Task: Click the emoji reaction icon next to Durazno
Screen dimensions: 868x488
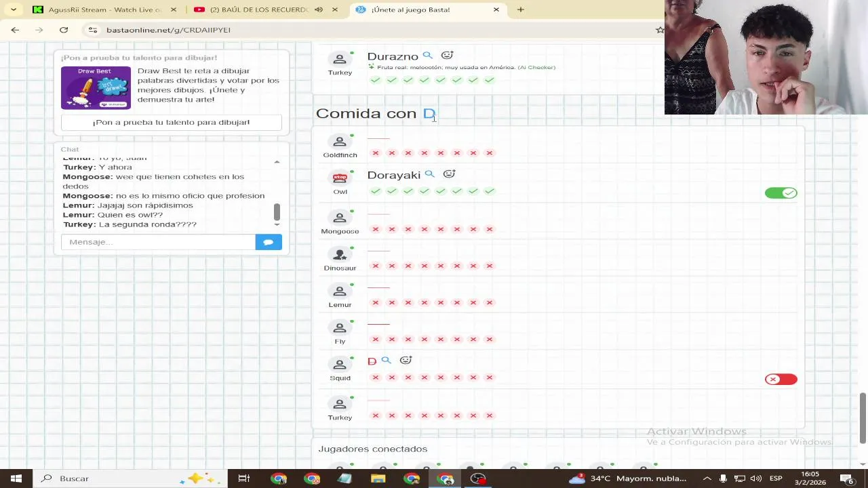Action: point(447,56)
